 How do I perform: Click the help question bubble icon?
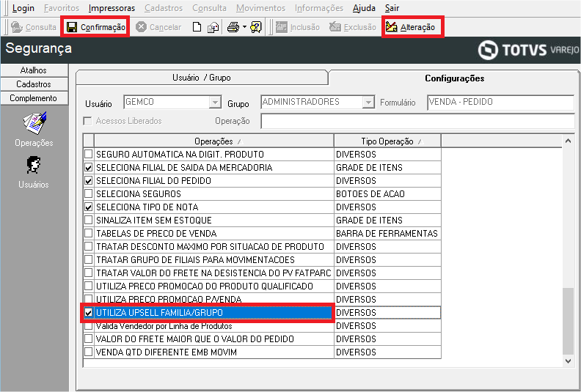point(256,27)
